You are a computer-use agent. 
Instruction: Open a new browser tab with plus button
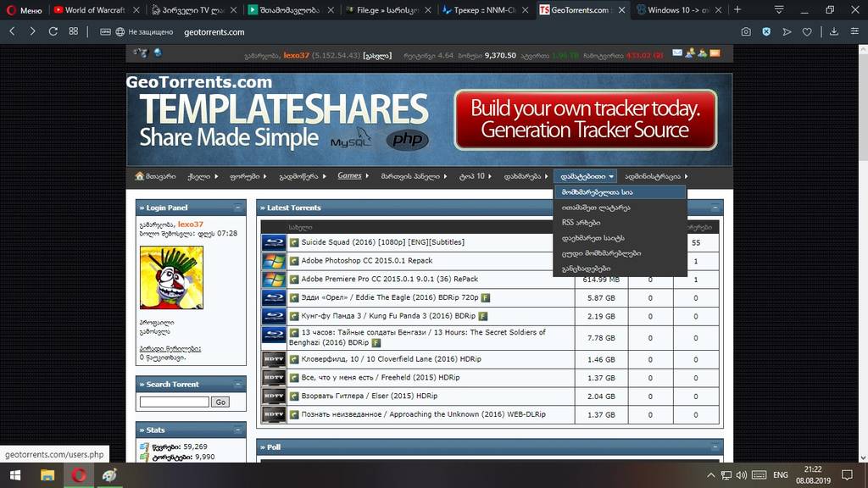coord(737,9)
